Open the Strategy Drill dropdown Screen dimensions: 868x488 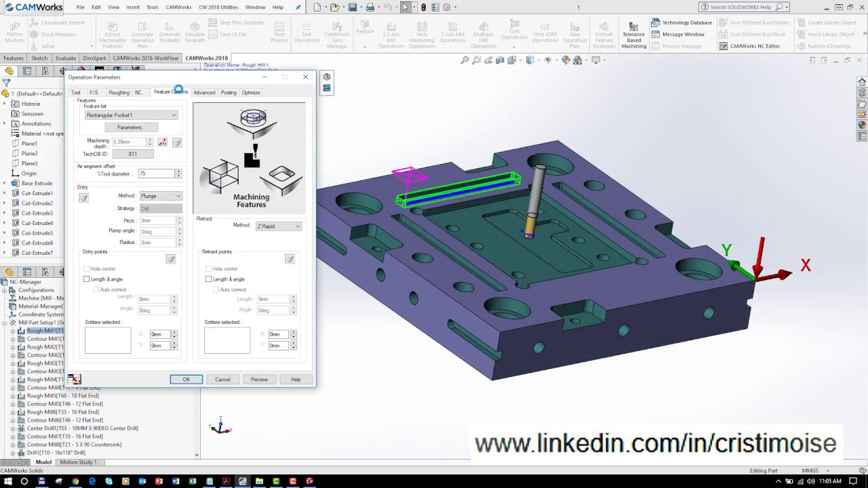[161, 209]
